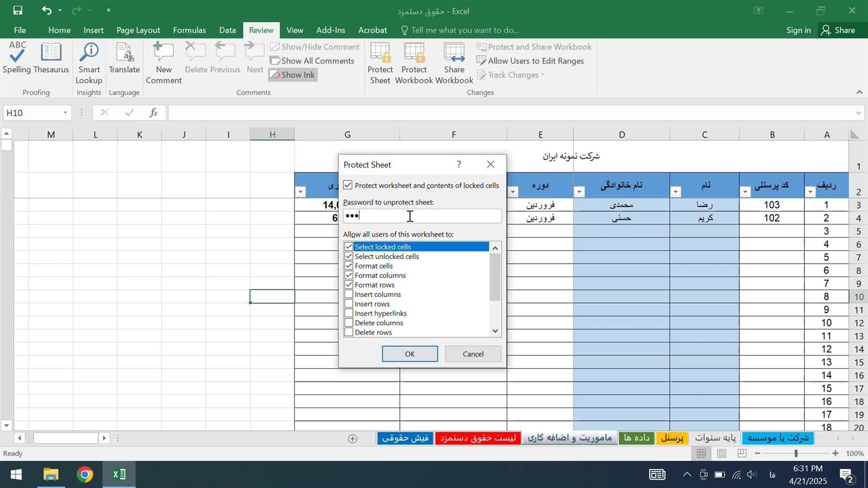
Task: Confirm protection with the OK button
Action: (x=410, y=354)
